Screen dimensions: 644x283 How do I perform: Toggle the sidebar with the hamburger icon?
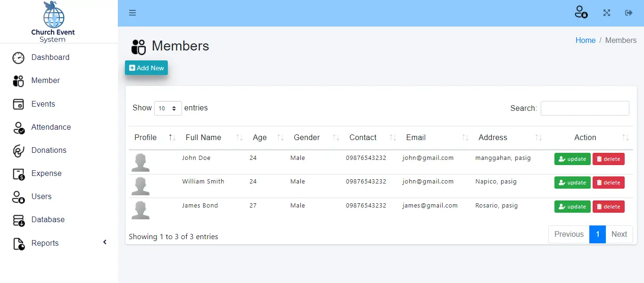[x=132, y=13]
